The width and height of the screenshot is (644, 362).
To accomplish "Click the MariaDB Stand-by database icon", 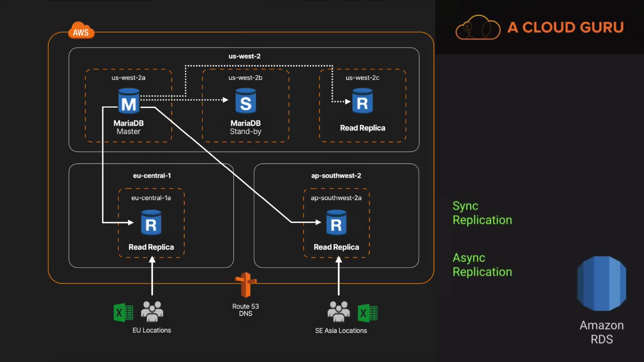I will [x=246, y=101].
